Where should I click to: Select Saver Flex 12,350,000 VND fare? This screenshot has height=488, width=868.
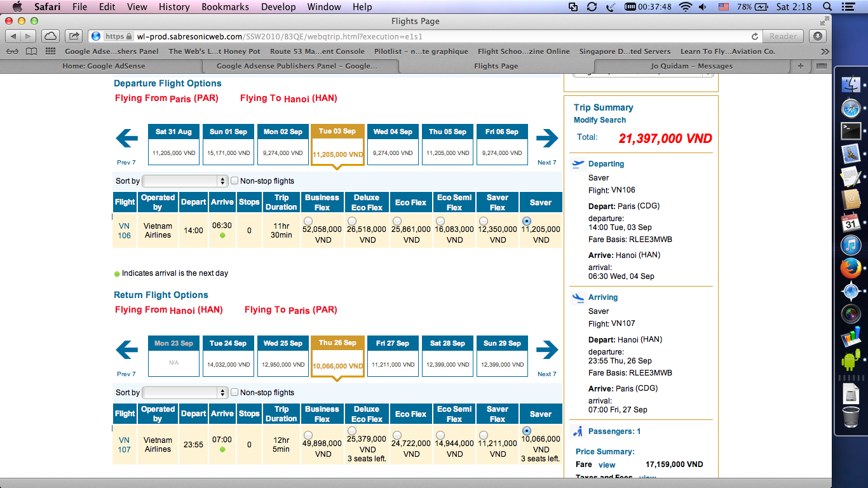point(484,220)
